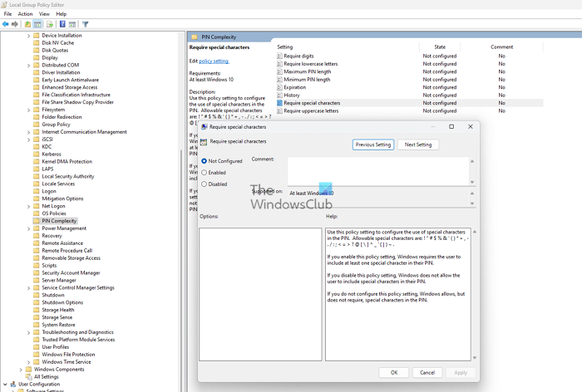Select Require special characters list row
The image size is (582, 392).
pos(409,103)
